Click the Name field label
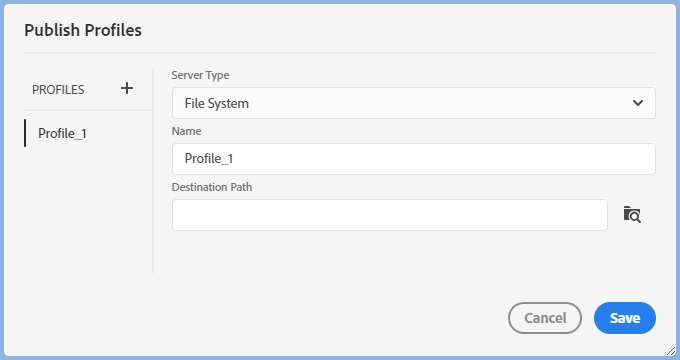This screenshot has height=360, width=680. click(186, 131)
